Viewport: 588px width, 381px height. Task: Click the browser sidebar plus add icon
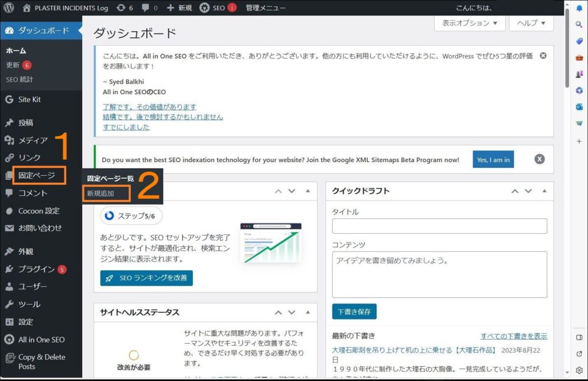[579, 141]
